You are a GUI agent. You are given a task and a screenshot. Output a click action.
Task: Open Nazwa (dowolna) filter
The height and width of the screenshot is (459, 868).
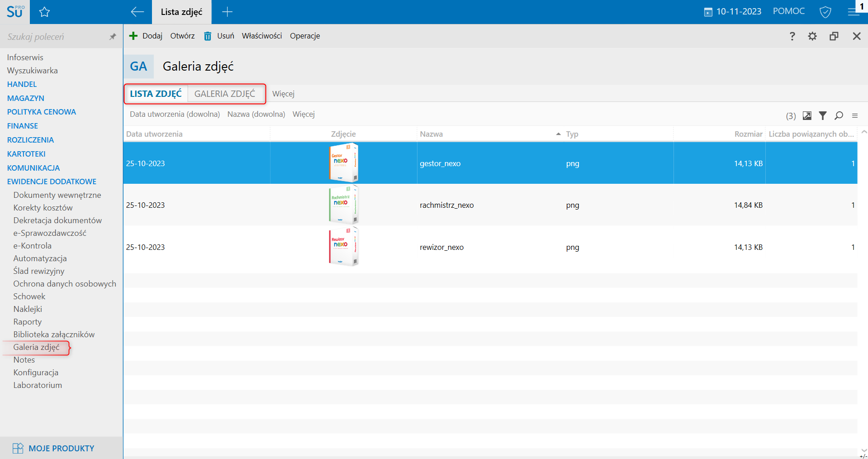pos(256,114)
